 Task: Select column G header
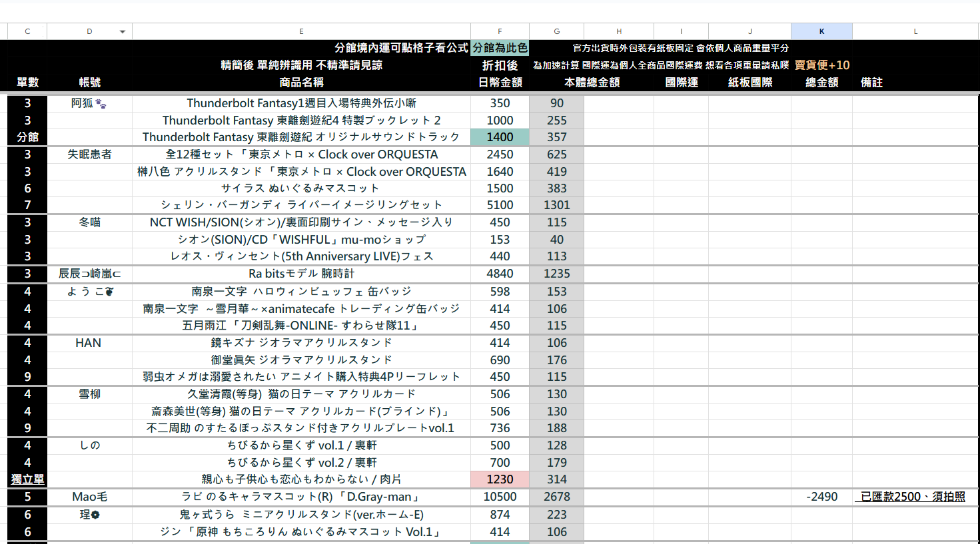[556, 31]
